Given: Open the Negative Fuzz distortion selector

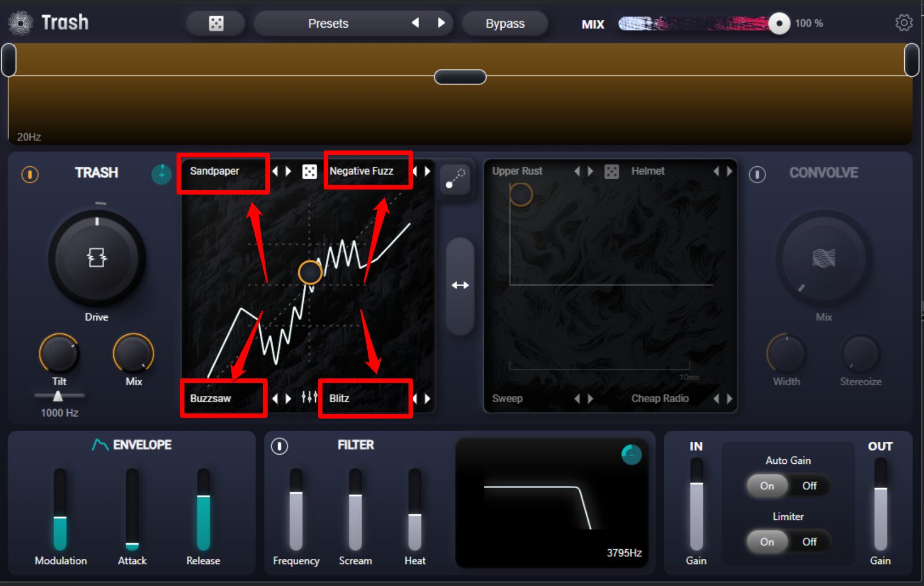Looking at the screenshot, I should [x=362, y=171].
